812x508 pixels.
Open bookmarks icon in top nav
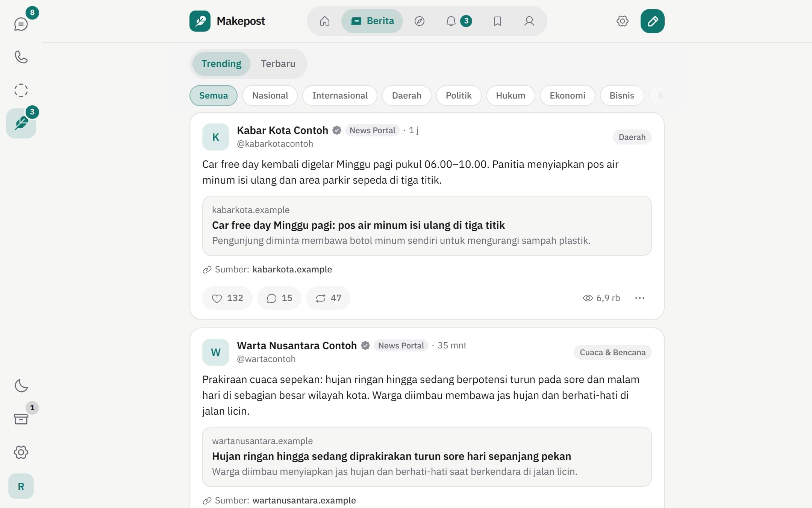point(498,21)
